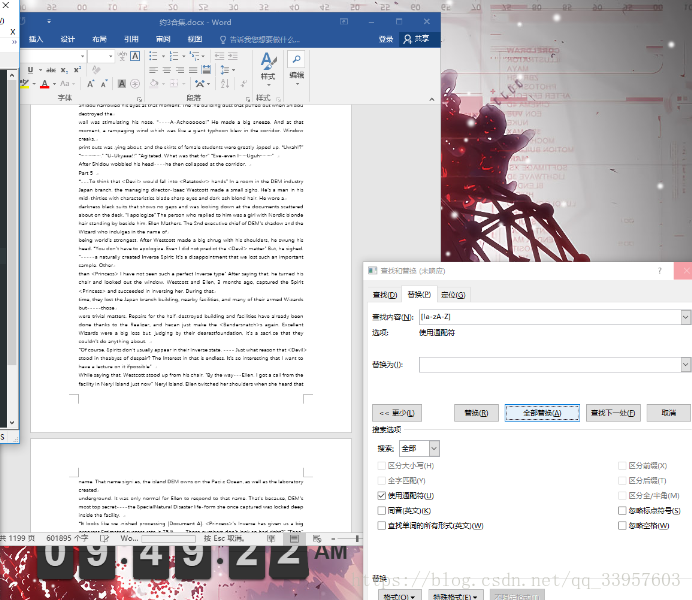Click the Share icon in Word
The height and width of the screenshot is (600, 692).
(x=416, y=39)
